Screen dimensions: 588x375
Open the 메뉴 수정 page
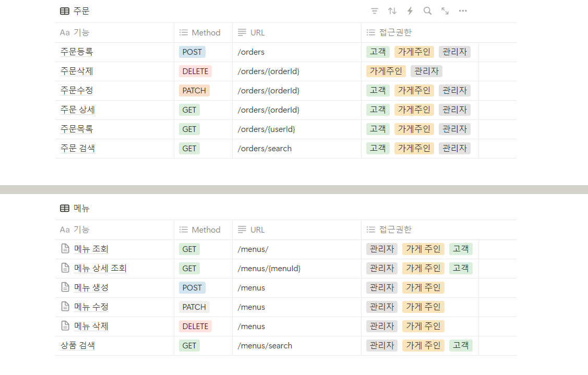[91, 307]
